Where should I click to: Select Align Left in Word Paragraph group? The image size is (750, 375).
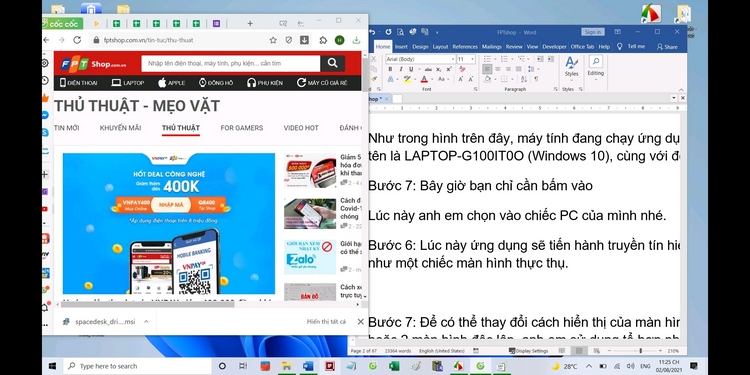click(487, 69)
